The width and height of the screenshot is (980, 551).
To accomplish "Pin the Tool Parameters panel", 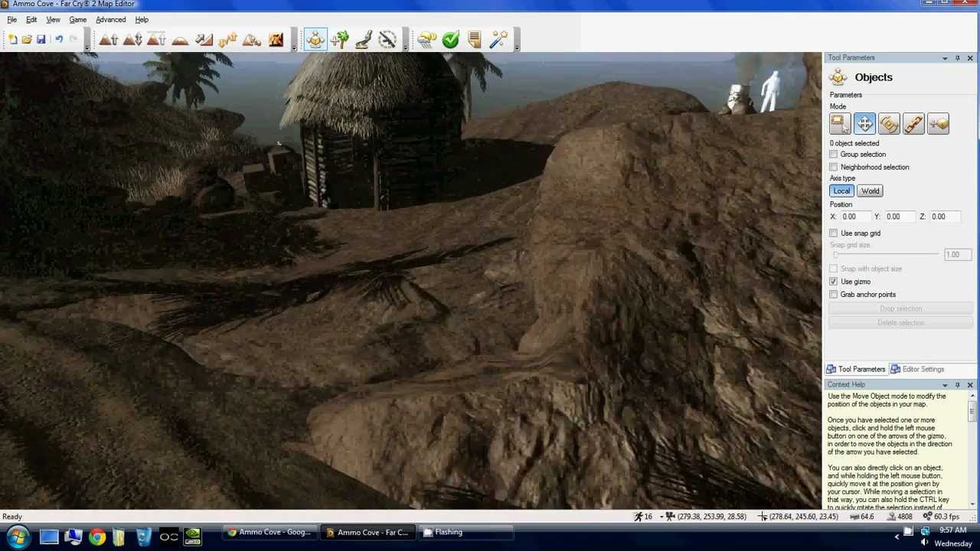I will (957, 58).
